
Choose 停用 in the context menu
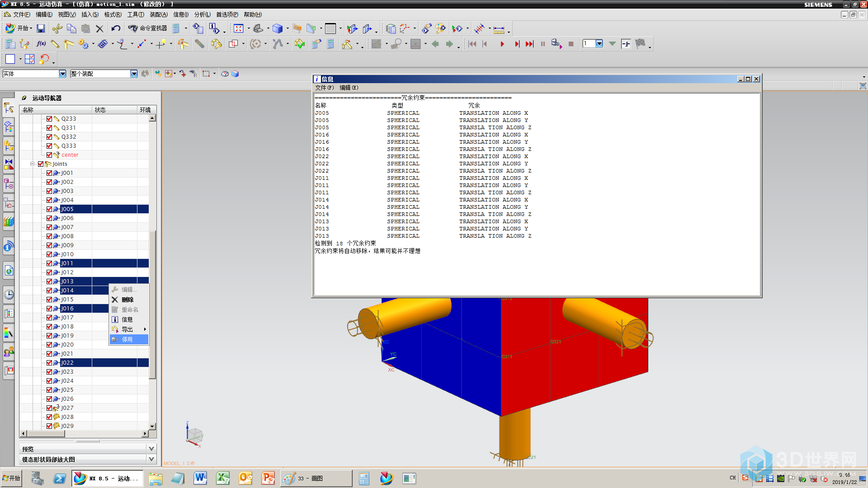pos(129,339)
